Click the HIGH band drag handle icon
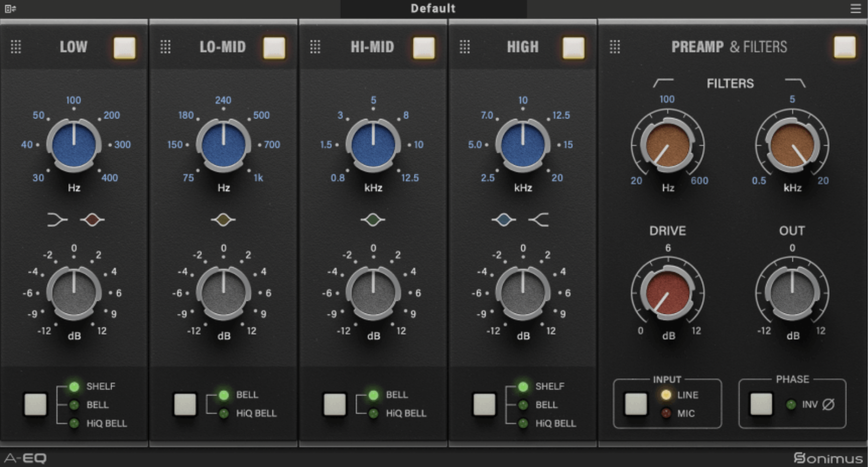The height and width of the screenshot is (467, 868). click(465, 47)
